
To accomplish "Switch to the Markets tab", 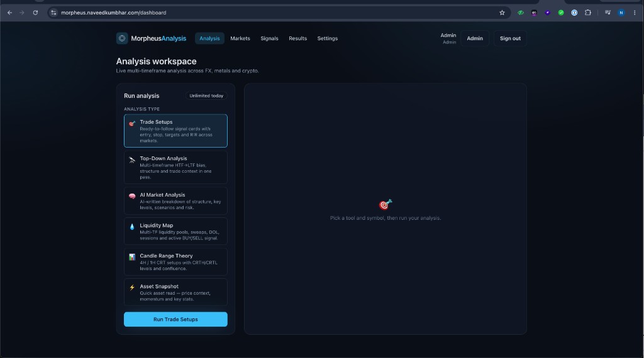I will (x=240, y=38).
